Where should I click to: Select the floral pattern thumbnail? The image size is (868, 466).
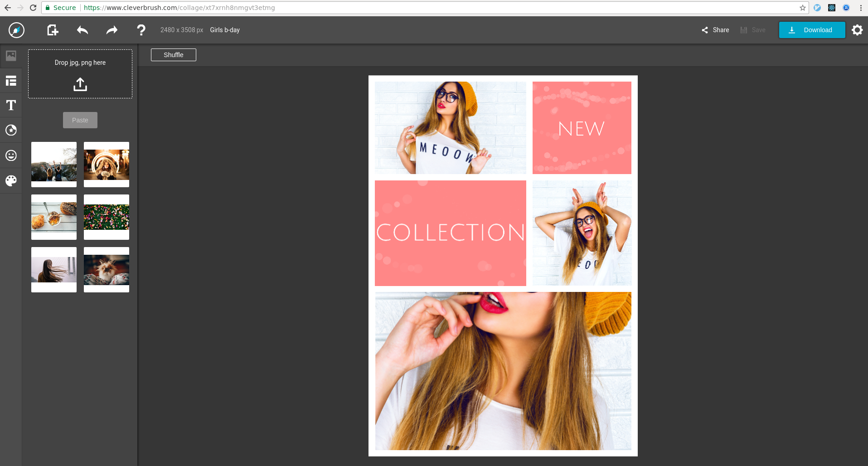[x=107, y=217]
